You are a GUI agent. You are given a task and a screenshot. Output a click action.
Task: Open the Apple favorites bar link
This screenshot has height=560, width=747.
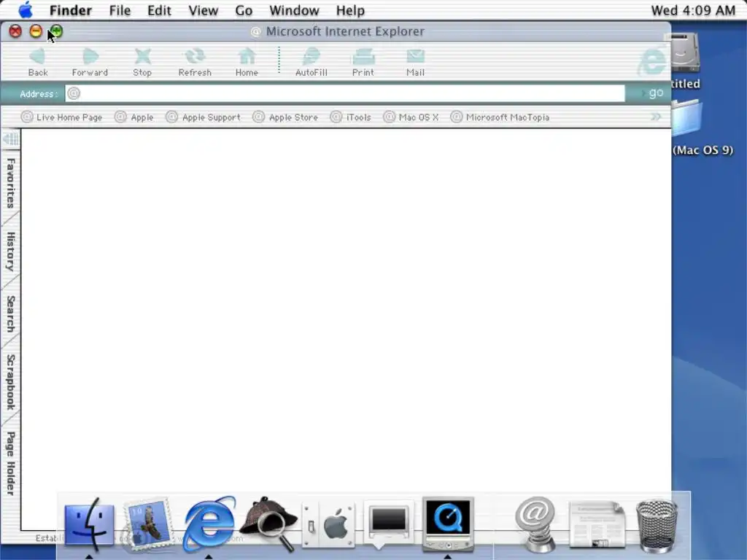click(x=134, y=117)
